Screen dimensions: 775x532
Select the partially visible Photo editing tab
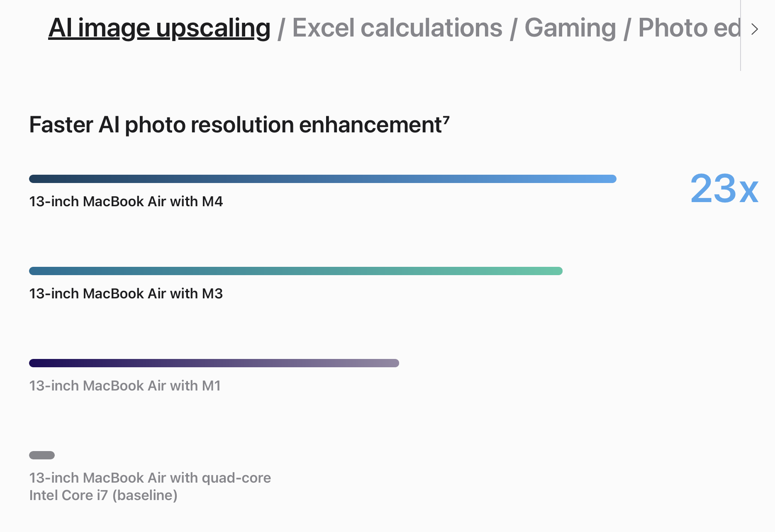[689, 28]
